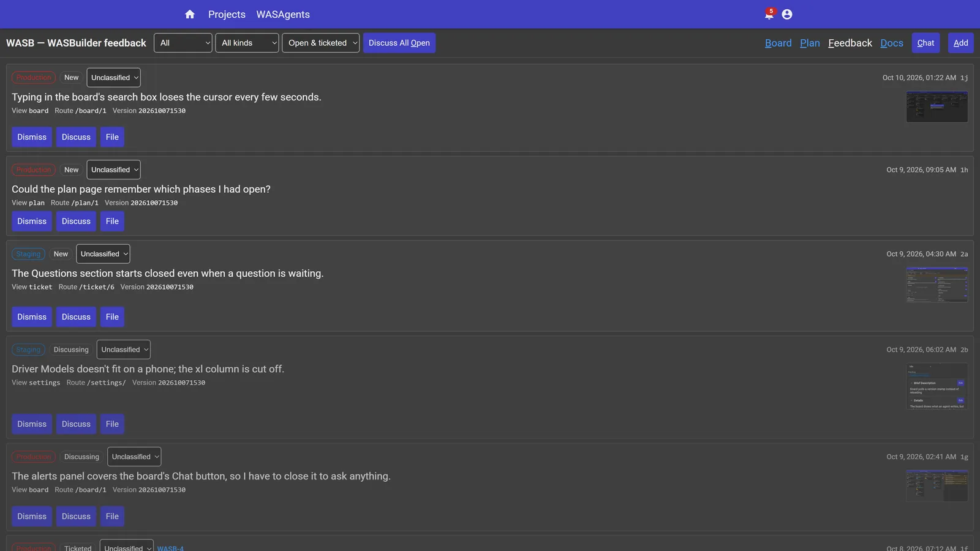This screenshot has width=980, height=551.
Task: Open the notifications bell with 5 badge
Action: pos(769,13)
